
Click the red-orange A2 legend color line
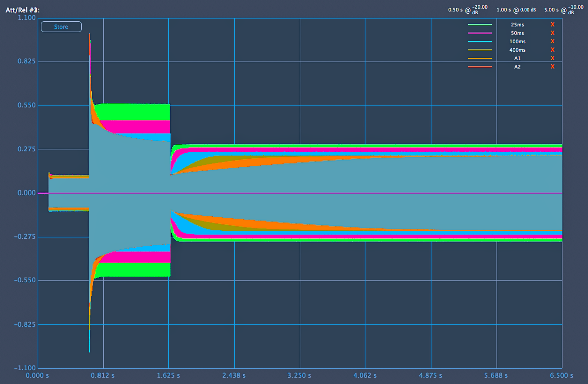[479, 67]
